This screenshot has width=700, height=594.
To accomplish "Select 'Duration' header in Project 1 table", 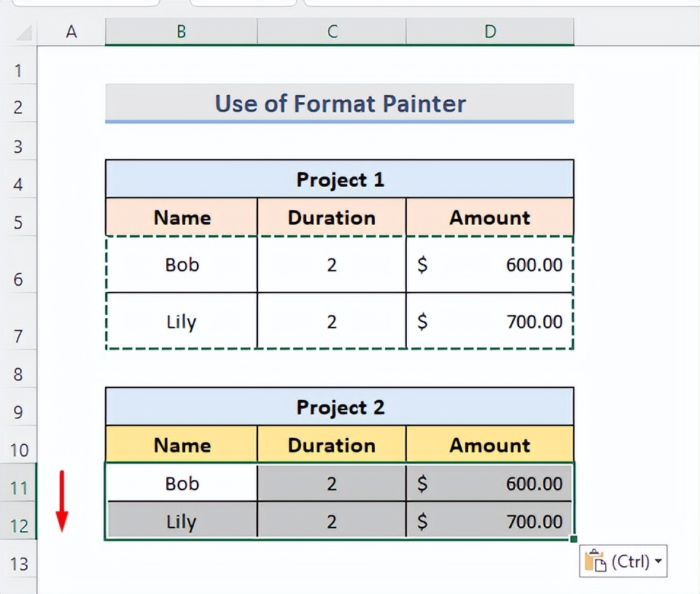I will [332, 217].
